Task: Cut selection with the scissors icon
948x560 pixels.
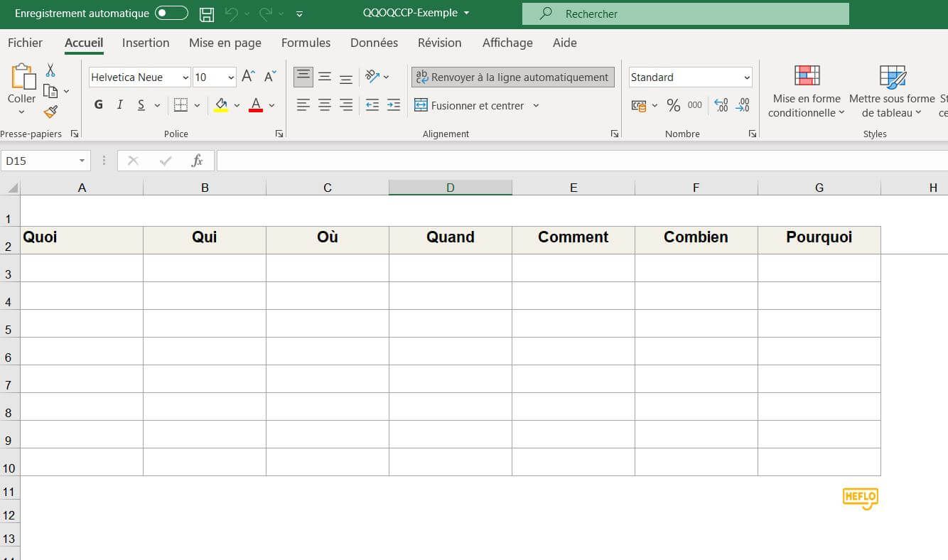Action: (x=50, y=70)
